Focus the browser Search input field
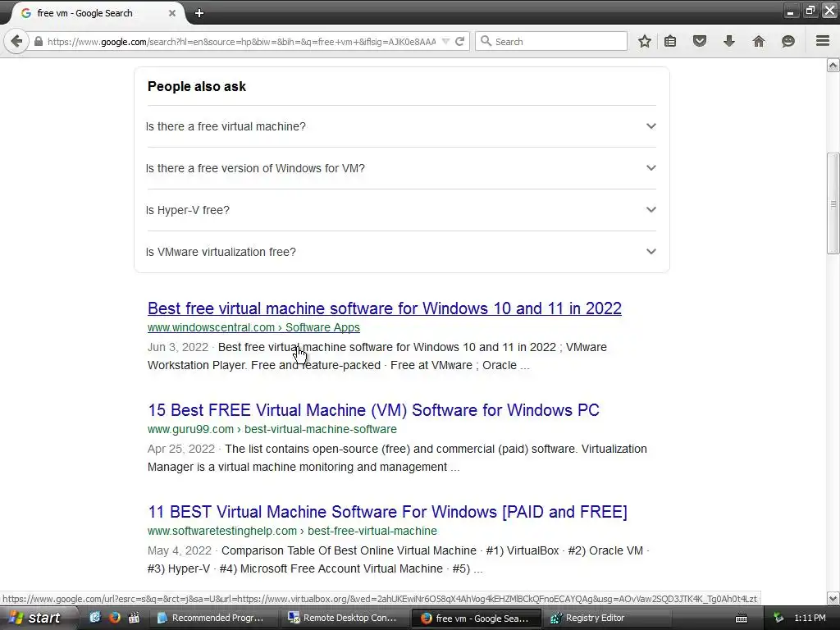This screenshot has width=840, height=630. pos(551,41)
